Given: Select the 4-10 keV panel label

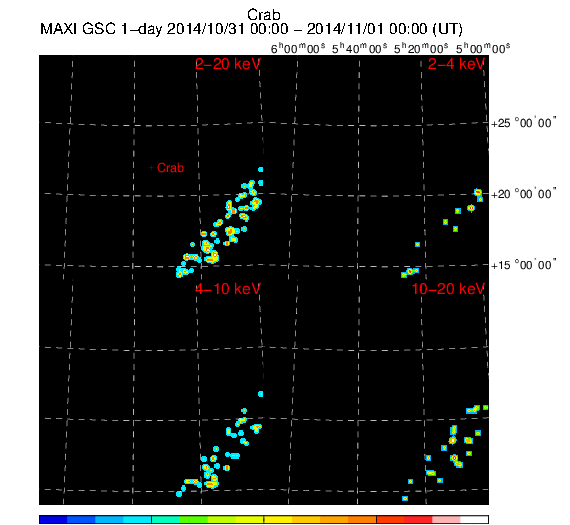Looking at the screenshot, I should [228, 289].
